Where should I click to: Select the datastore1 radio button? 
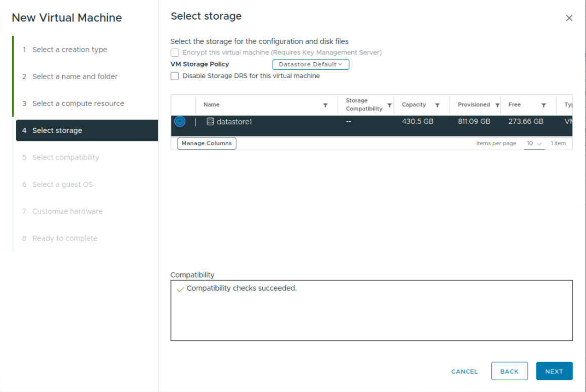pos(180,121)
